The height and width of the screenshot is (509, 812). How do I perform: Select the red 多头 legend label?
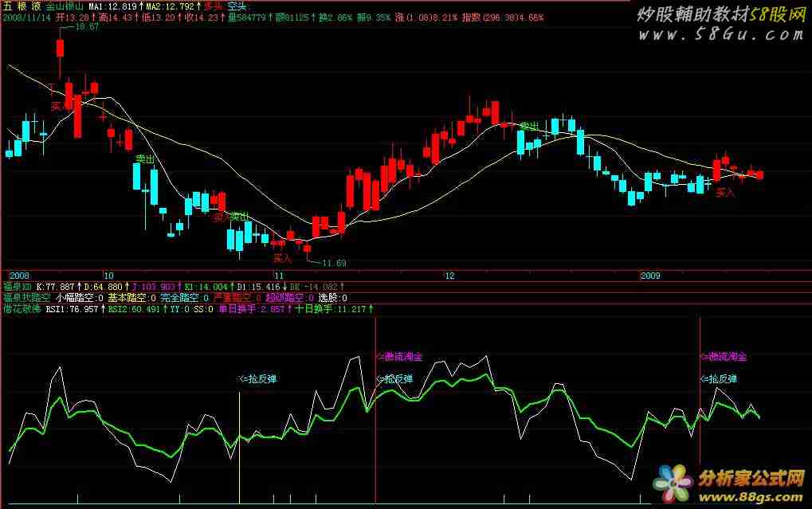point(212,6)
